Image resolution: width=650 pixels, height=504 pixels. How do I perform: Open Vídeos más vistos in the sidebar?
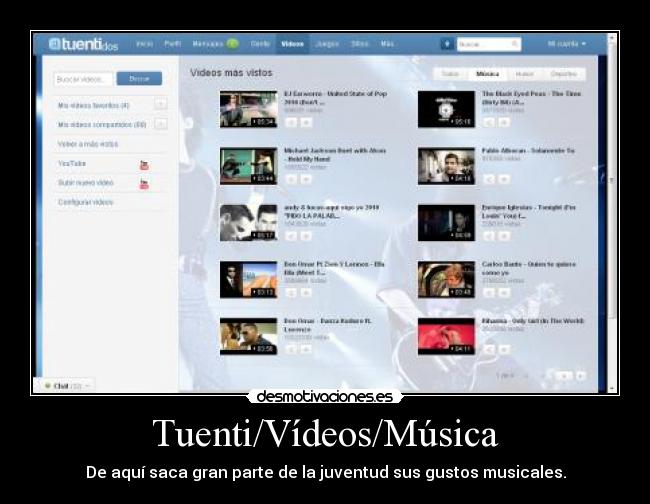[88, 144]
